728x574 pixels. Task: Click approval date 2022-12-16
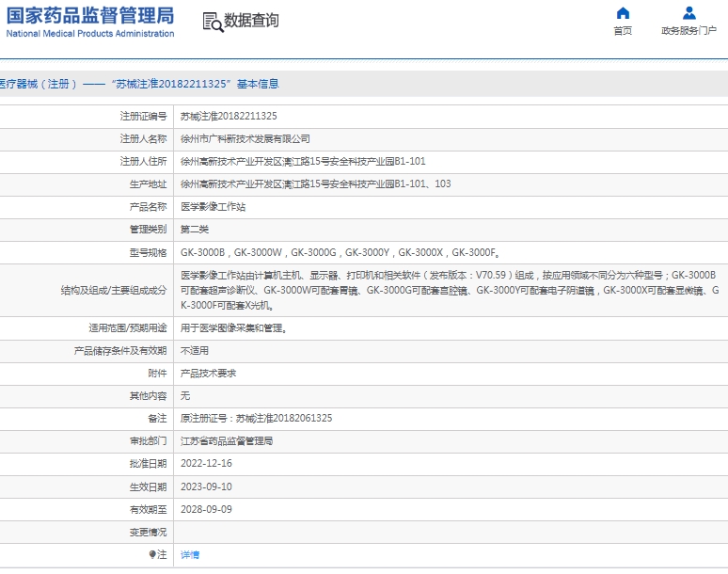[x=206, y=464]
